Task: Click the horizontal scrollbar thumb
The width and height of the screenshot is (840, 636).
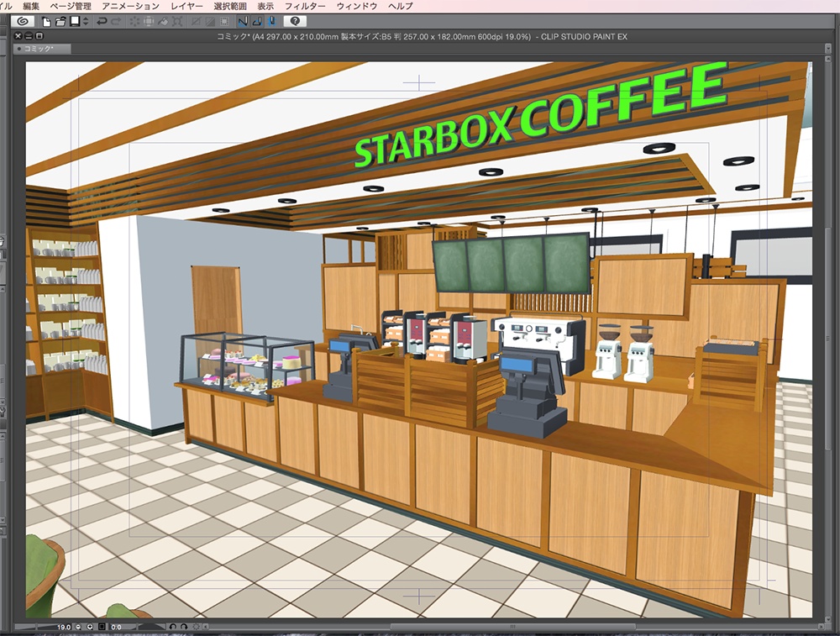Action: point(512,627)
